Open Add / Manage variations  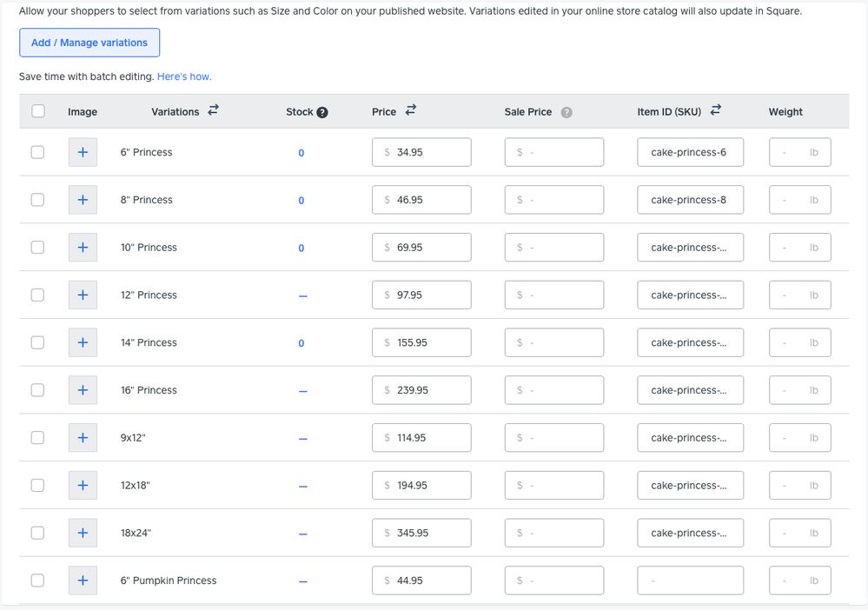click(89, 43)
